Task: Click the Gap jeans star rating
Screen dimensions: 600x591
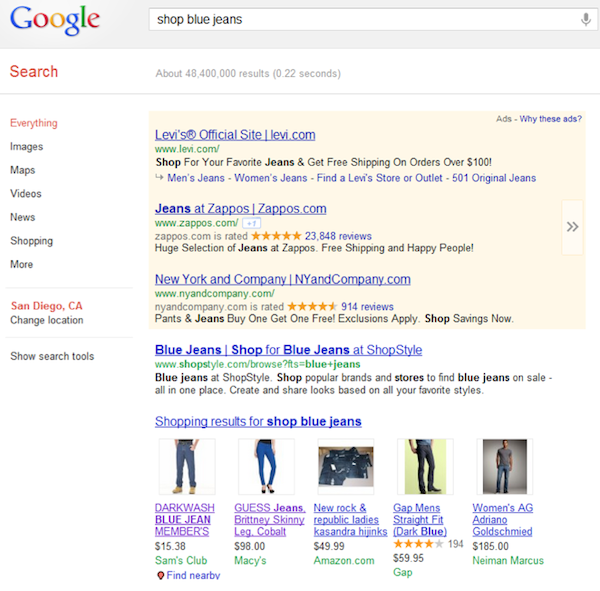Action: coord(418,544)
